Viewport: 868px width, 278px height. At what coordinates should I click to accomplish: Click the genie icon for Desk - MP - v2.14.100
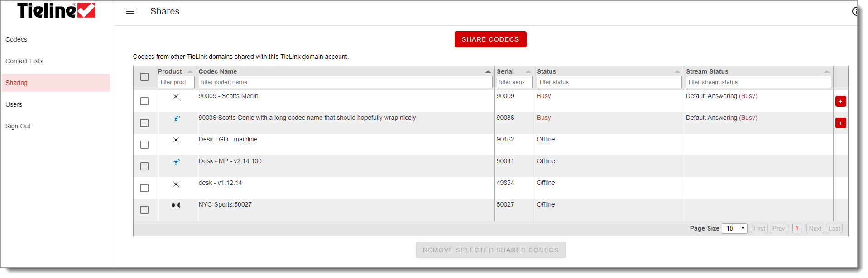[x=176, y=162]
